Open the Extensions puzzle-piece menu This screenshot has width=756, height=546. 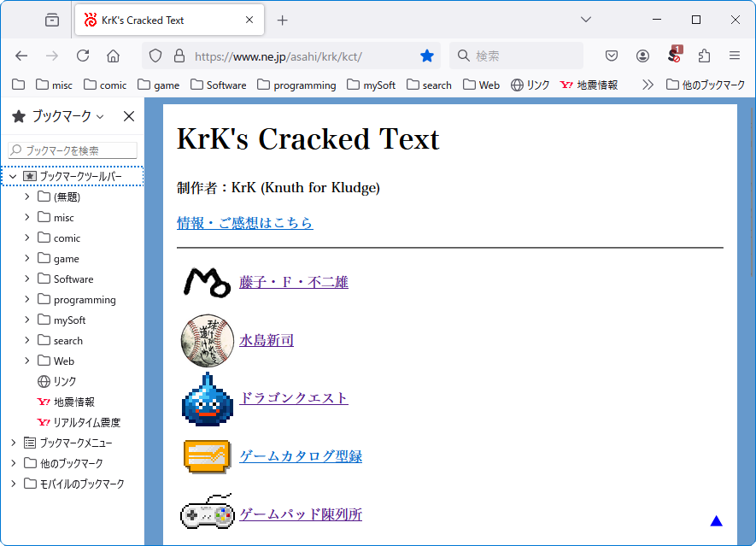[704, 56]
